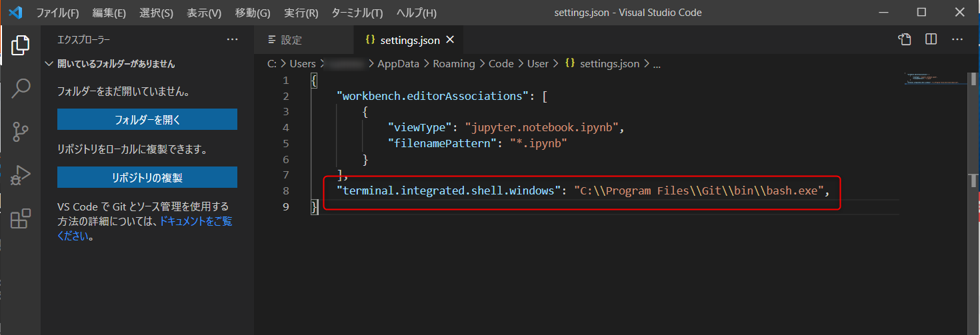Click the trailing ellipsis breadcrumb
980x335 pixels.
(657, 64)
